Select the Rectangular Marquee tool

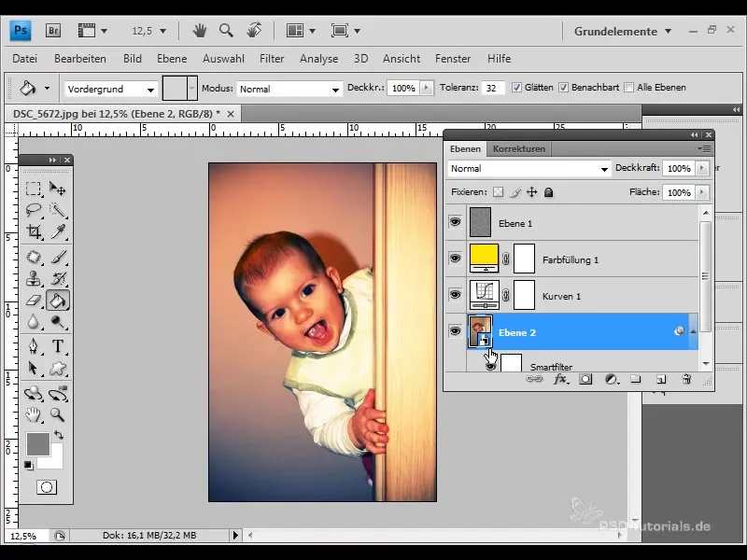point(34,189)
